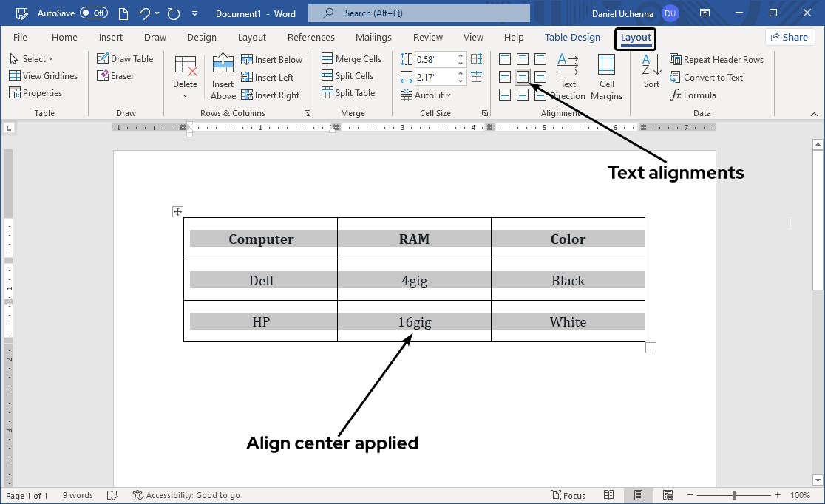This screenshot has height=504, width=825.
Task: Change the Text Direction
Action: tap(568, 76)
